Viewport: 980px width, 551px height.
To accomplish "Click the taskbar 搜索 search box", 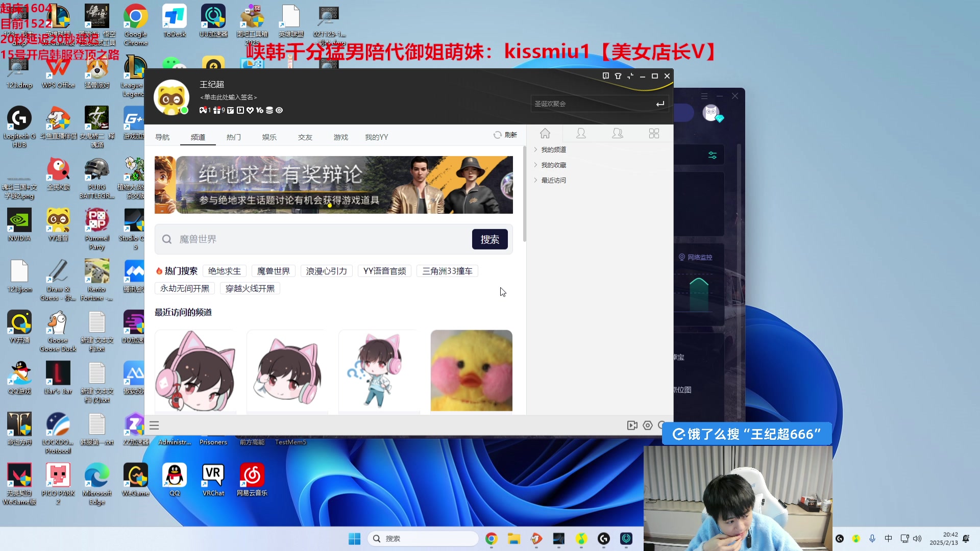I will click(x=423, y=539).
